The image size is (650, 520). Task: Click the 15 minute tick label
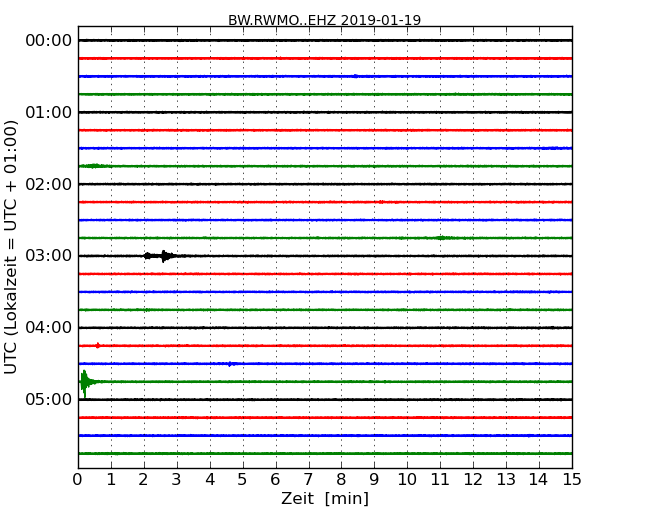point(572,479)
